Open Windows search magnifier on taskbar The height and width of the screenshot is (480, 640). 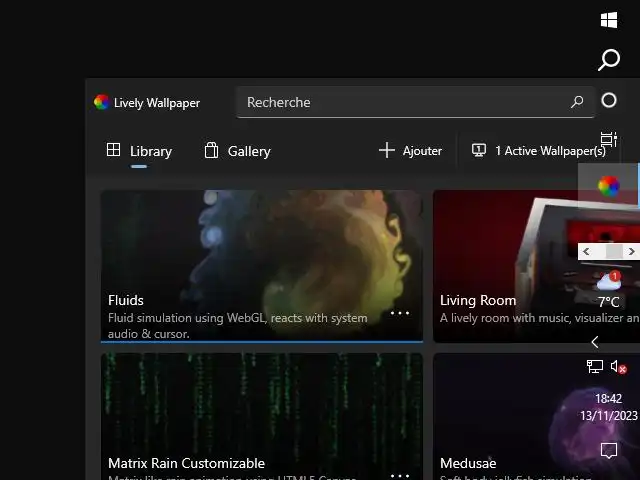click(609, 60)
